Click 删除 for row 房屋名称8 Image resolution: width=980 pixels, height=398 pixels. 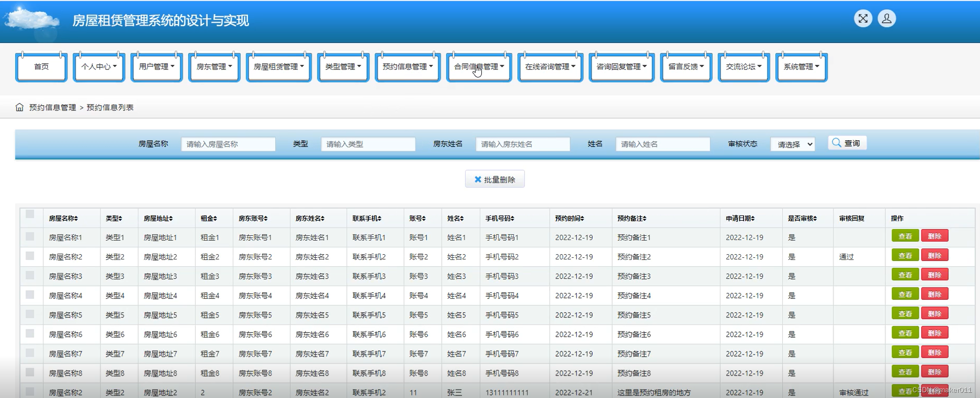click(x=934, y=371)
